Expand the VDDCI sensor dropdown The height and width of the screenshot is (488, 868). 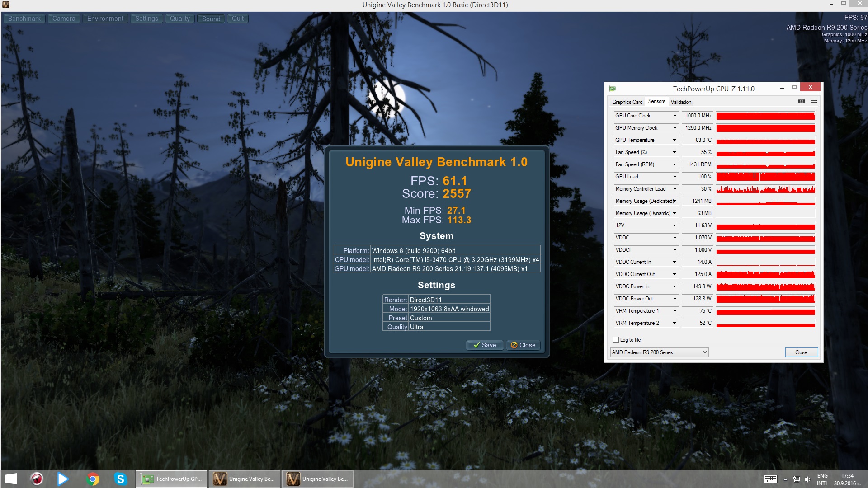pos(675,250)
